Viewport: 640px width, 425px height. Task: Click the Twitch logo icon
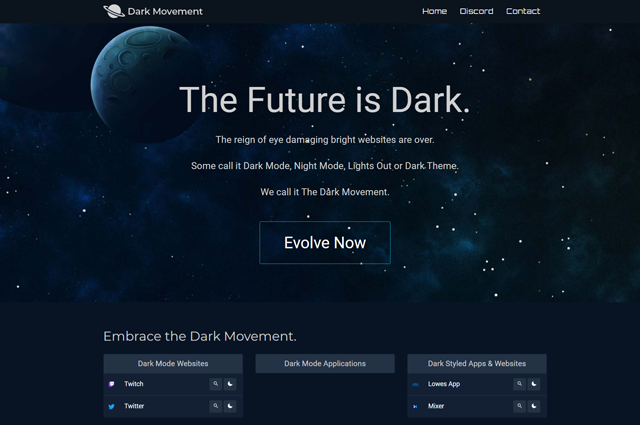[111, 384]
